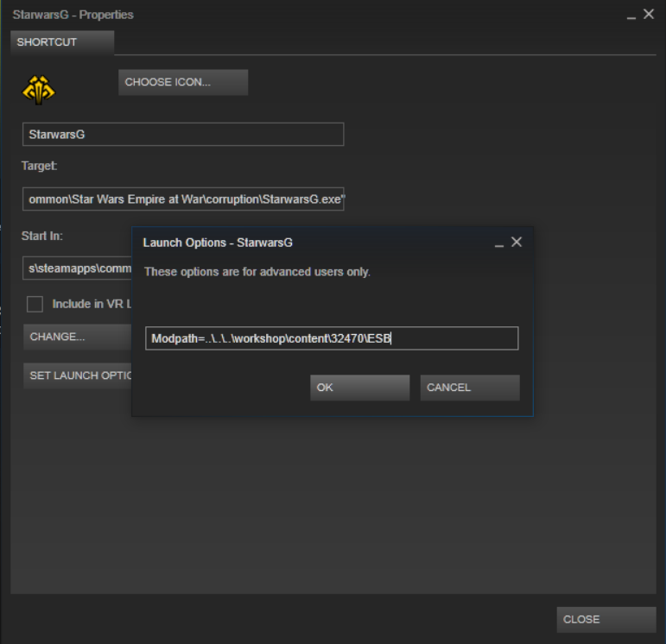Minimize the Launch Options dialog
This screenshot has height=644, width=666.
point(499,245)
